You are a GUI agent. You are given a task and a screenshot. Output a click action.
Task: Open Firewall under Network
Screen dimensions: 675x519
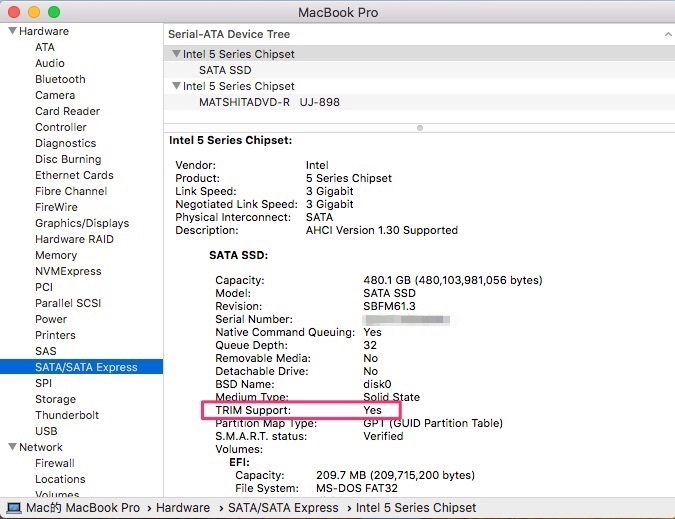point(55,463)
